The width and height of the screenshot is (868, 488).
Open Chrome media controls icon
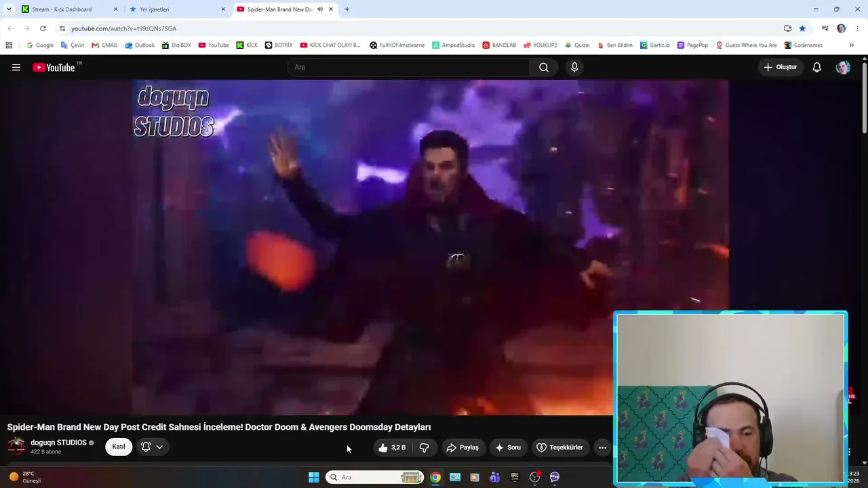(825, 28)
